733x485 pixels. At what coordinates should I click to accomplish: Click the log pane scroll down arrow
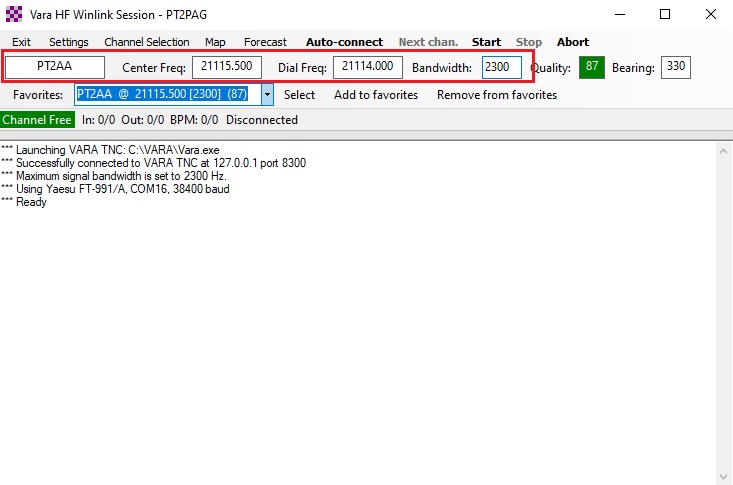coord(724,476)
